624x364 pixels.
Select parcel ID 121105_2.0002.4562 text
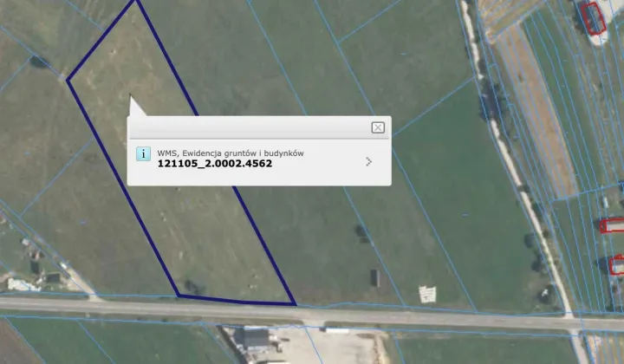pos(215,164)
